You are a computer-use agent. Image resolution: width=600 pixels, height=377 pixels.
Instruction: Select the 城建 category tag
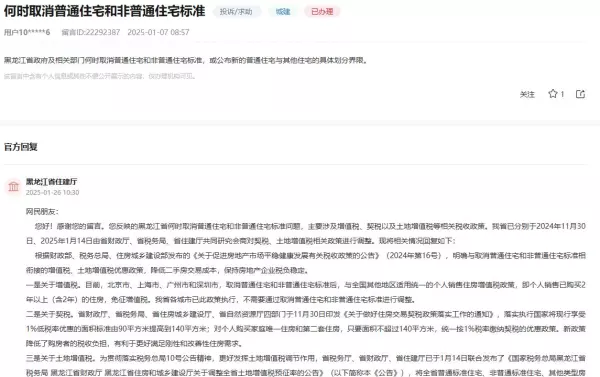(283, 11)
